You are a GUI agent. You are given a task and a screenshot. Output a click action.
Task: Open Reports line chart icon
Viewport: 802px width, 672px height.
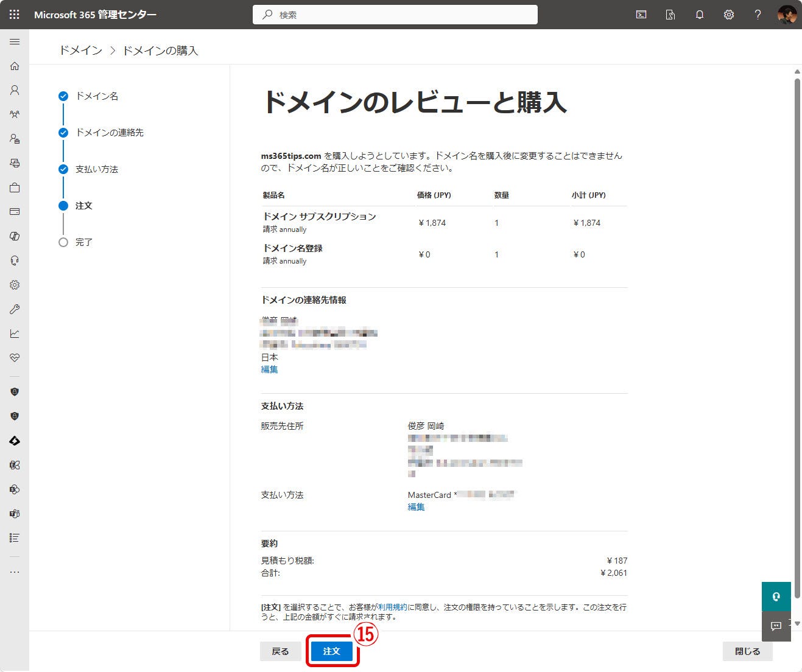pos(15,334)
